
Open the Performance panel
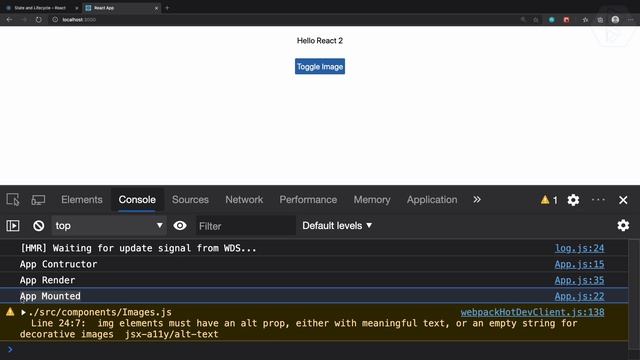point(308,200)
